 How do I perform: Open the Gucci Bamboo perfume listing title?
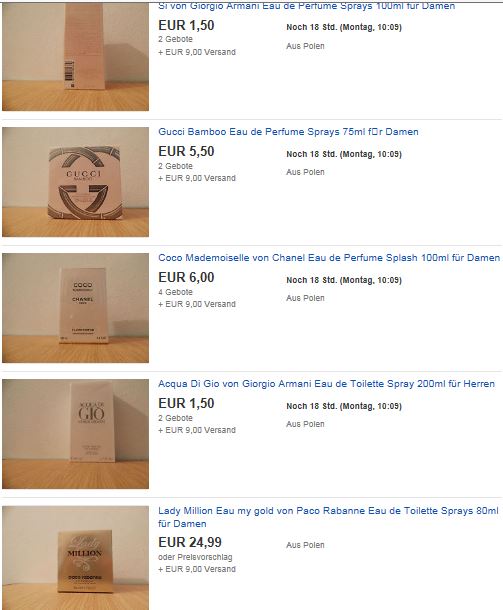(x=288, y=131)
